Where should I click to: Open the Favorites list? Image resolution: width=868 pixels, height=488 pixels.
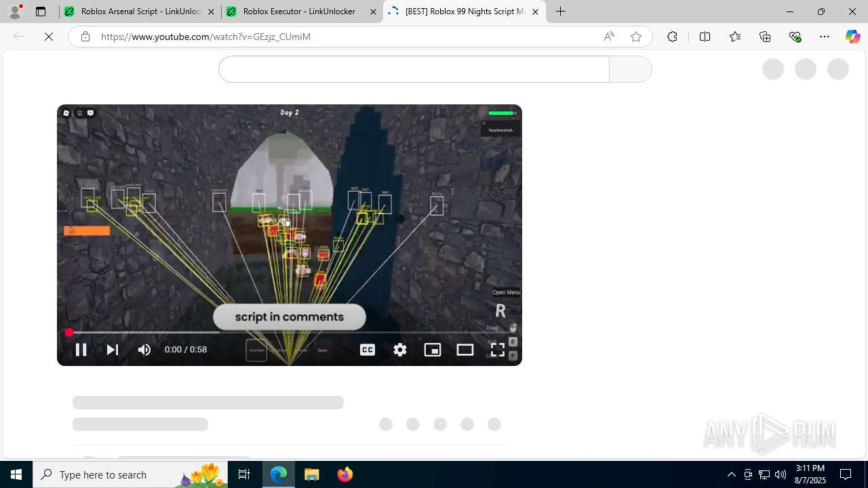coord(734,37)
